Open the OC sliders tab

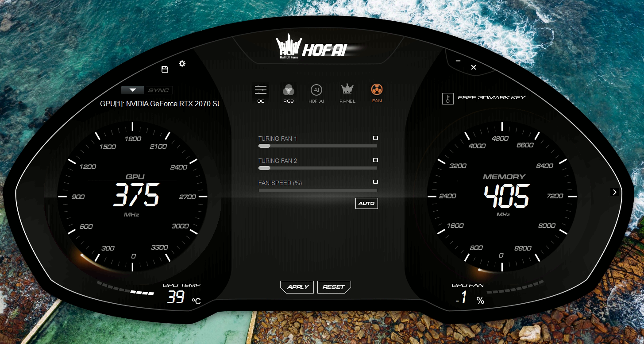(x=261, y=93)
